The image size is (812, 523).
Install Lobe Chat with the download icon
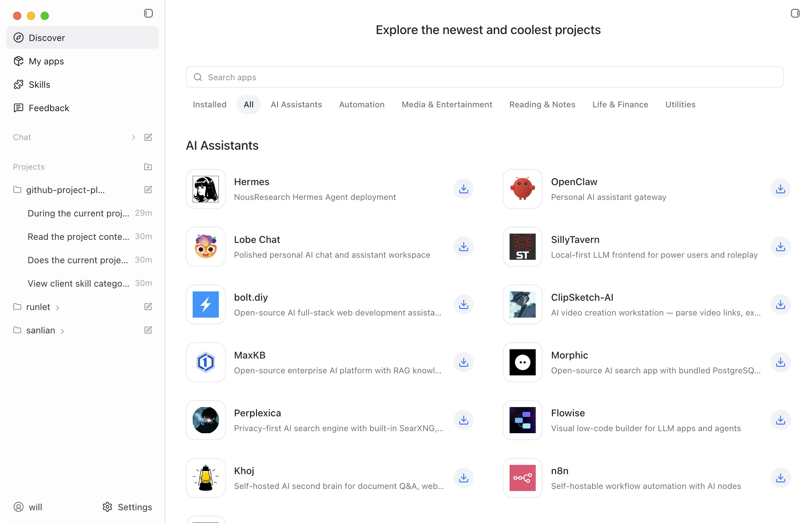click(463, 246)
